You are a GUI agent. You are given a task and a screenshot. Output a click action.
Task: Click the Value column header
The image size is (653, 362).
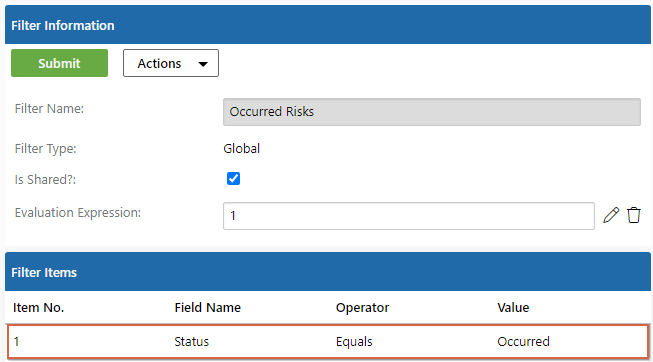(x=513, y=307)
